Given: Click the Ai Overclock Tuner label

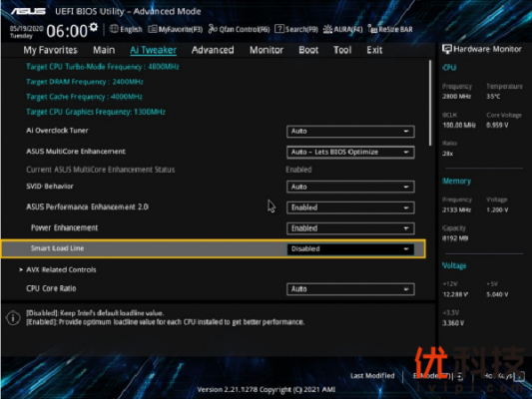Looking at the screenshot, I should (57, 131).
